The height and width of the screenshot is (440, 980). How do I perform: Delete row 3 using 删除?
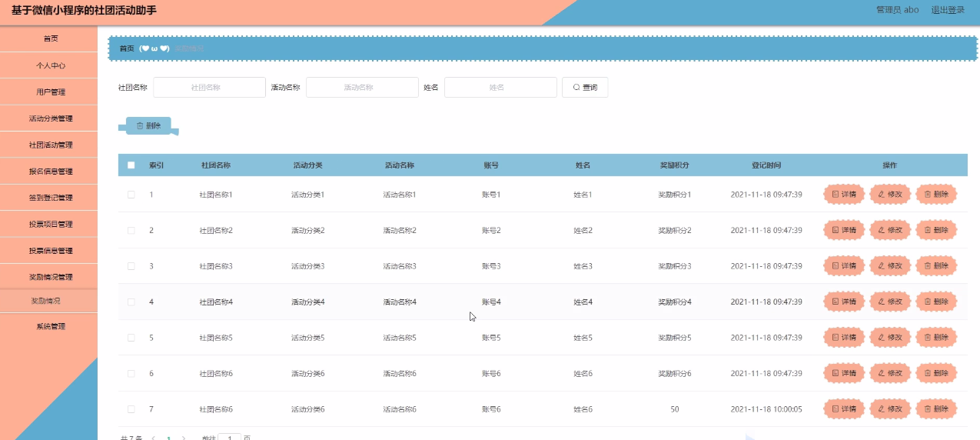(936, 266)
